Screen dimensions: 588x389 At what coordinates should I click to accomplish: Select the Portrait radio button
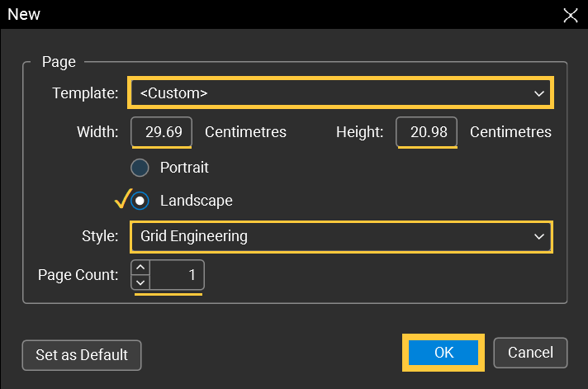(140, 168)
